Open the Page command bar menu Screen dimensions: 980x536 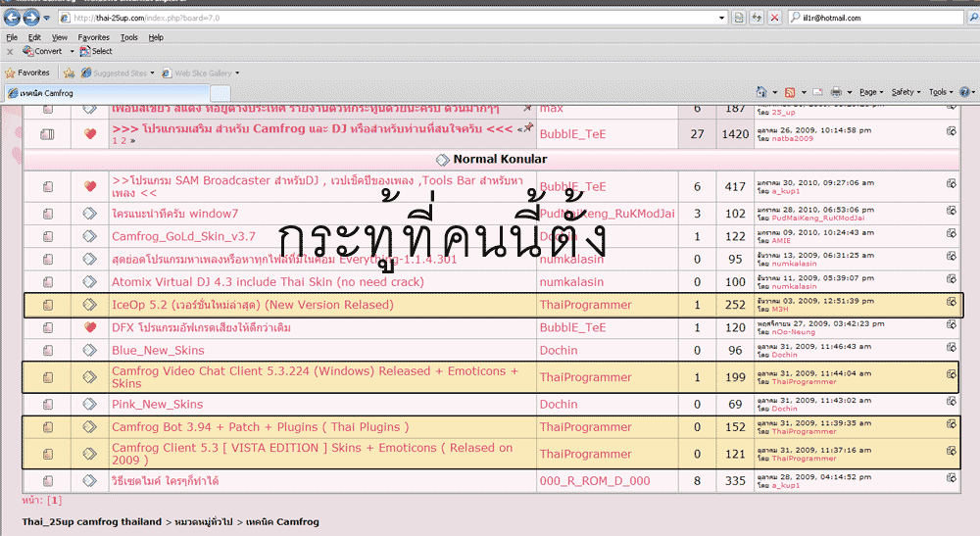tap(871, 92)
